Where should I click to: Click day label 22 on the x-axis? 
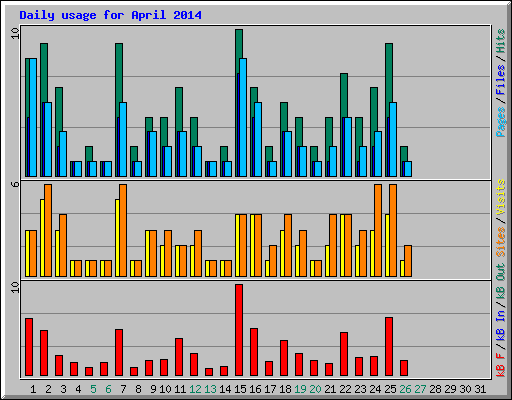[345, 389]
